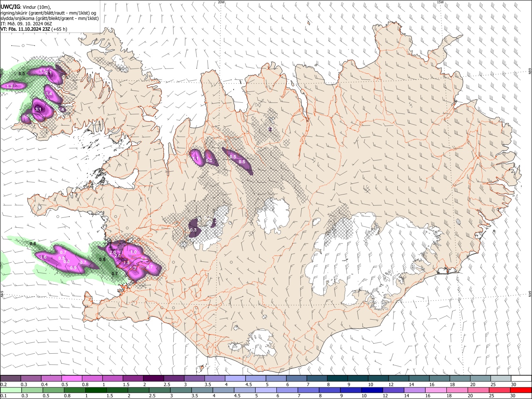Pick the top-row pink swatch labeled 0.5
This screenshot has height=399, width=532.
(71, 379)
